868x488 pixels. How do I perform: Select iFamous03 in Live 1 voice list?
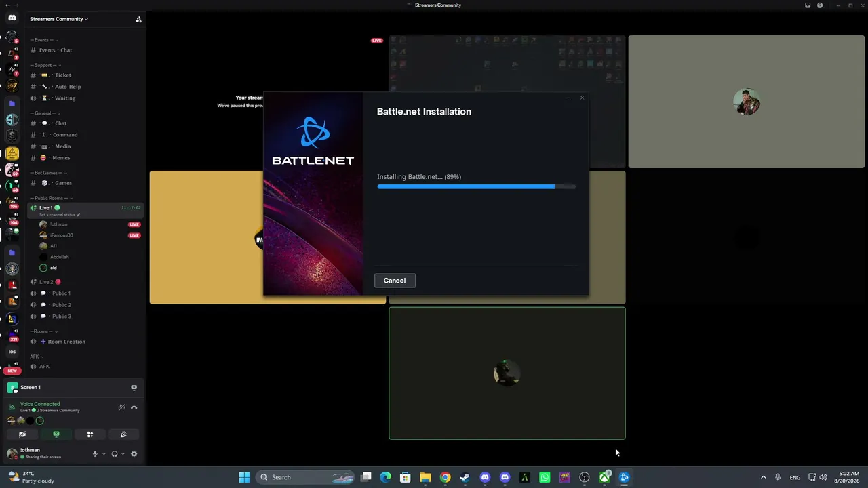(x=90, y=235)
